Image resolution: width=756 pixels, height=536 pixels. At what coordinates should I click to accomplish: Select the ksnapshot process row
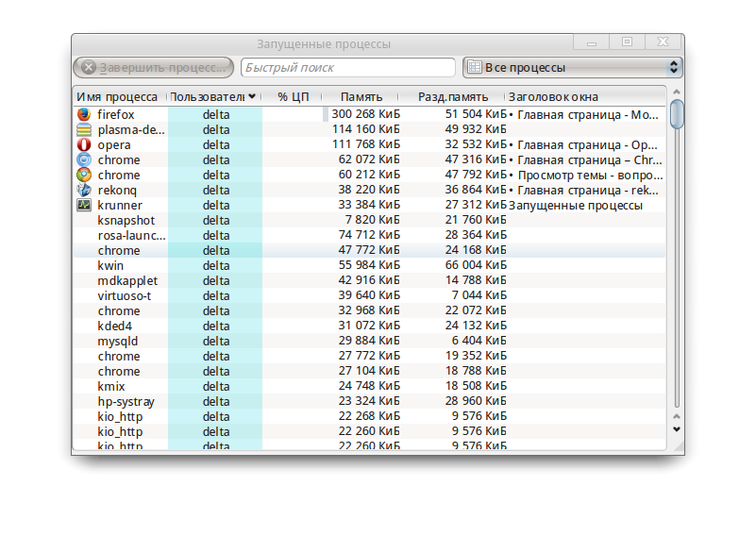tap(370, 220)
